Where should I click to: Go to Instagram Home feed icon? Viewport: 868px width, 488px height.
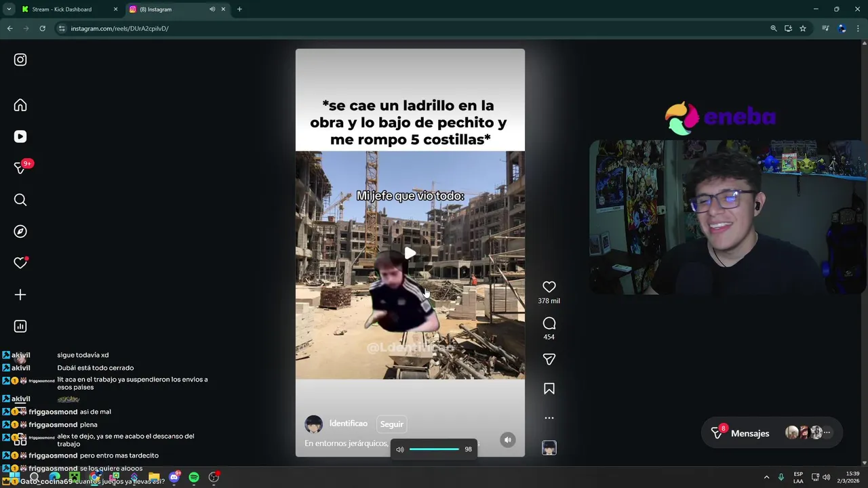click(20, 105)
